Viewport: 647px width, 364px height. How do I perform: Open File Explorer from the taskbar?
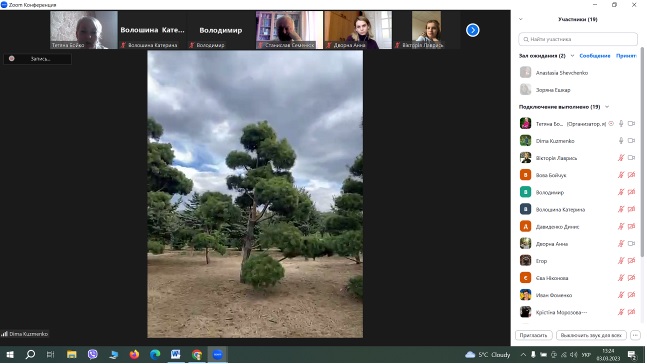72,355
